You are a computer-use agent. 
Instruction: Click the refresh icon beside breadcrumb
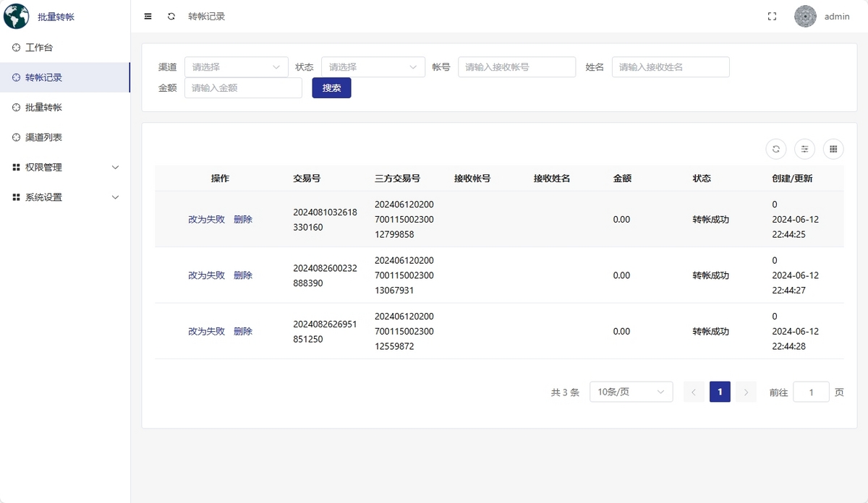(x=171, y=16)
